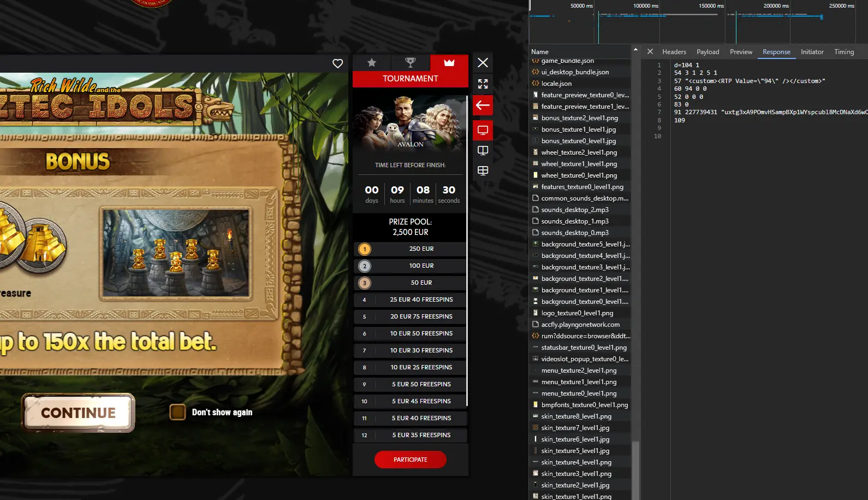Image resolution: width=868 pixels, height=500 pixels.
Task: Select wheel_texture0_level1.png request
Action: (580, 175)
